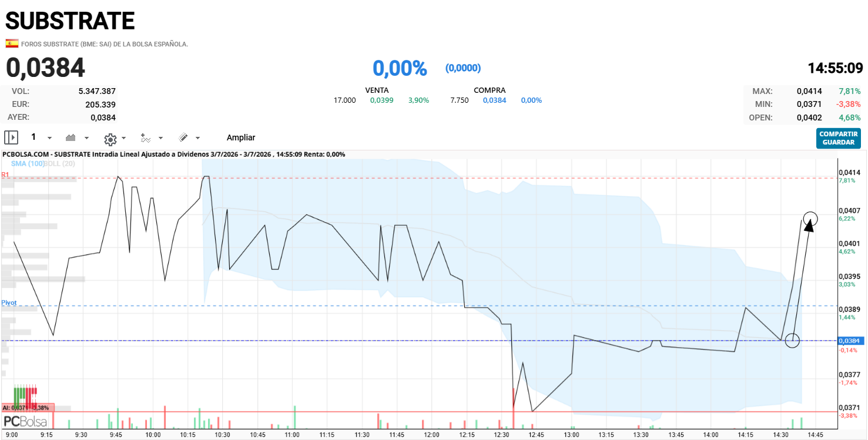Select the circle annotation at arrow start
The image size is (868, 440).
click(x=792, y=340)
